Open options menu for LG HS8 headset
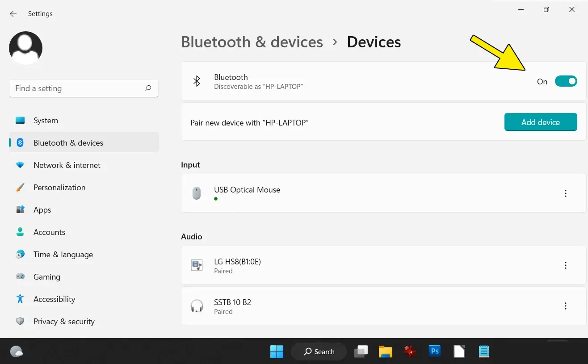This screenshot has width=588, height=364. pyautogui.click(x=566, y=265)
